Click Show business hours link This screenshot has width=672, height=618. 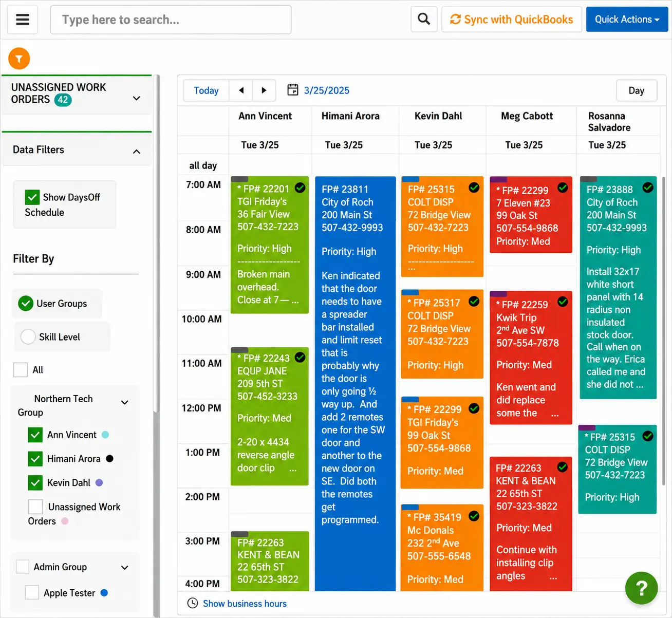click(245, 604)
